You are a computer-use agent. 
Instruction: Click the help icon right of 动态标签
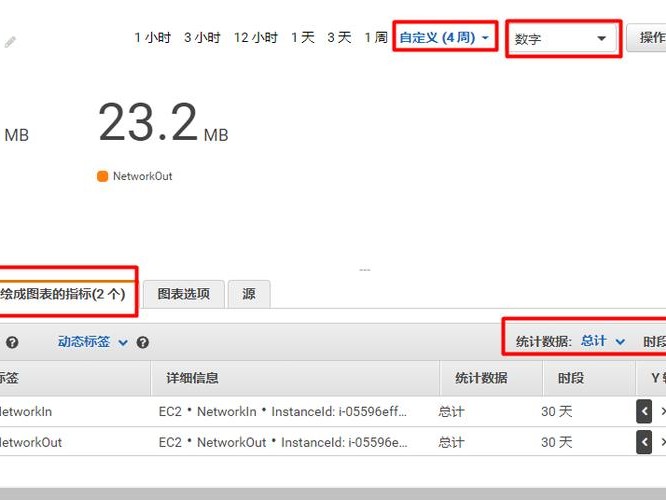tap(143, 342)
